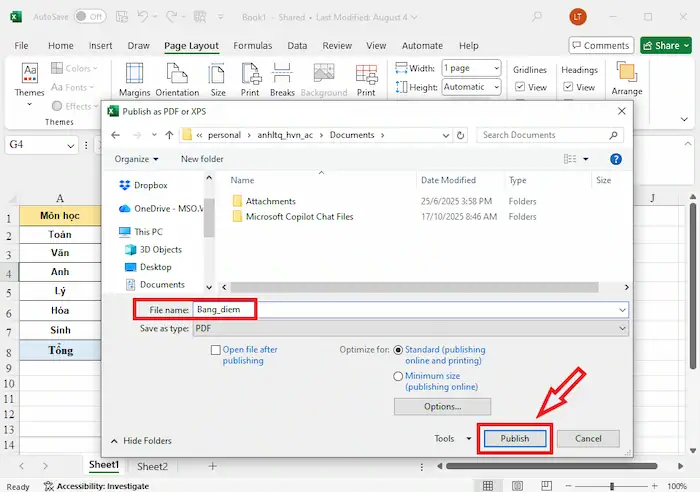The width and height of the screenshot is (700, 492).
Task: Enable Open file after publishing checkbox
Action: [x=216, y=350]
